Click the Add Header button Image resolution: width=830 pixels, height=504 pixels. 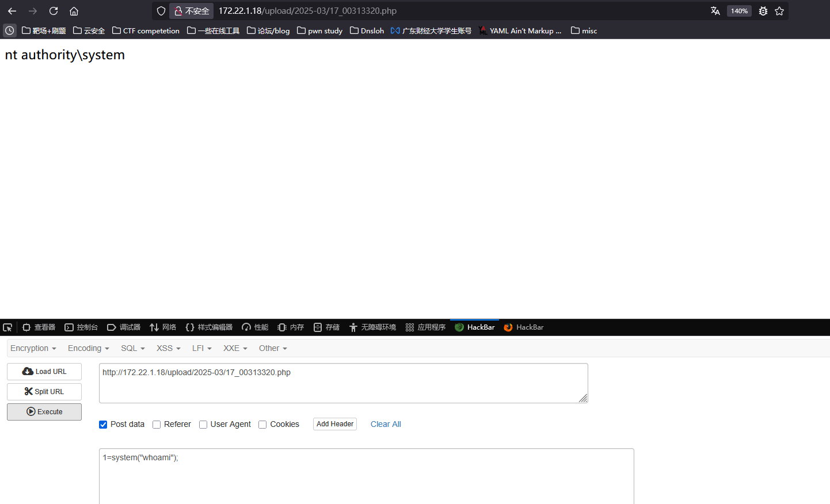[335, 424]
